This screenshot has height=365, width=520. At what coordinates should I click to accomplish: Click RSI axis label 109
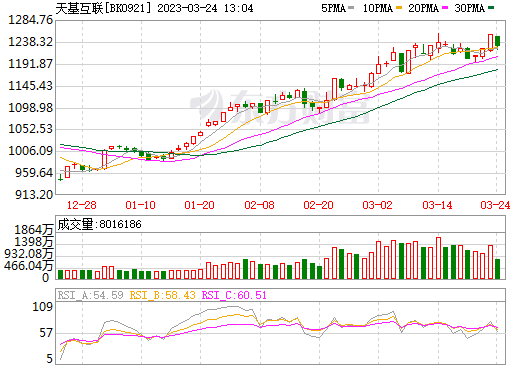coord(43,306)
